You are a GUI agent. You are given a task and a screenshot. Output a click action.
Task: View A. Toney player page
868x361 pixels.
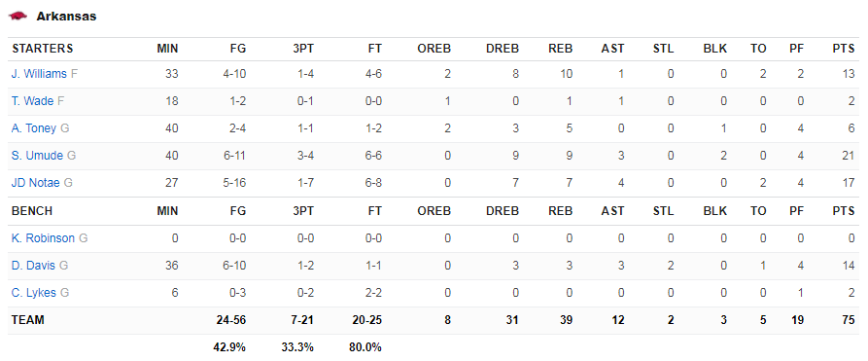(34, 128)
